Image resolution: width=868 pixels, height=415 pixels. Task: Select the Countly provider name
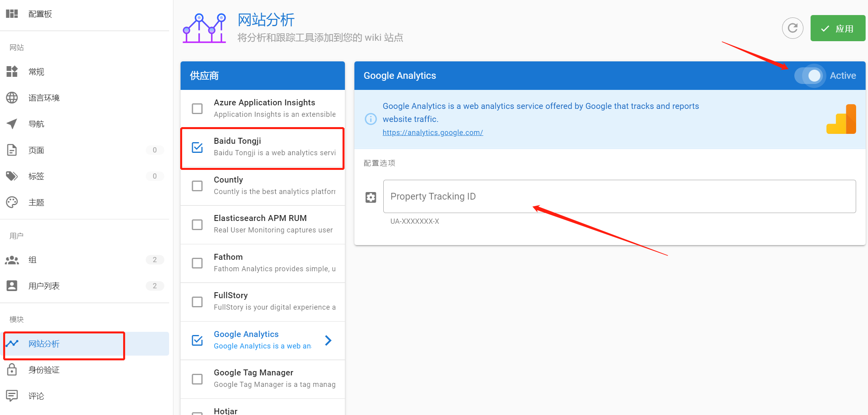click(x=228, y=180)
